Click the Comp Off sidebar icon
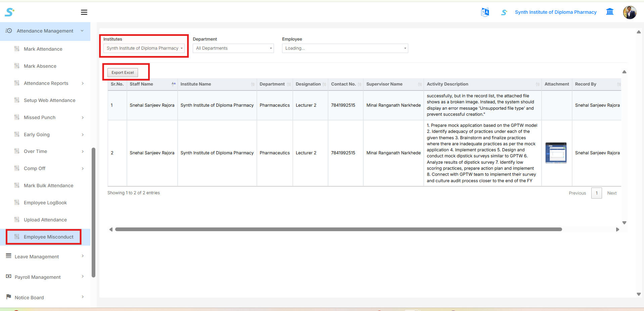The width and height of the screenshot is (644, 311). click(17, 168)
